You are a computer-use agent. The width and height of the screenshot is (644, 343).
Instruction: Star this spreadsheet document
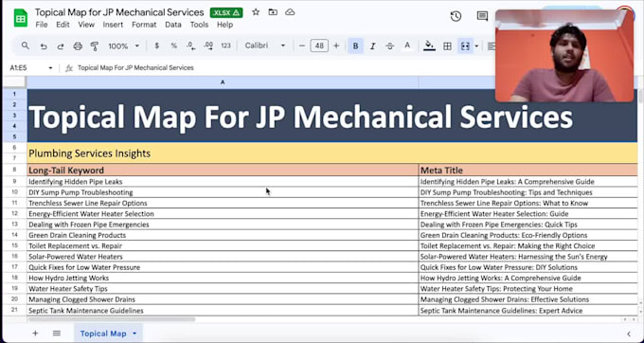click(256, 12)
